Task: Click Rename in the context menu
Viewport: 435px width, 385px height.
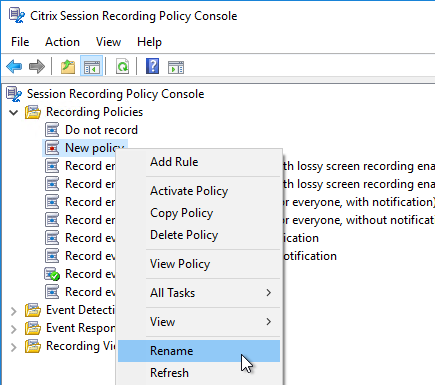Action: 199,351
